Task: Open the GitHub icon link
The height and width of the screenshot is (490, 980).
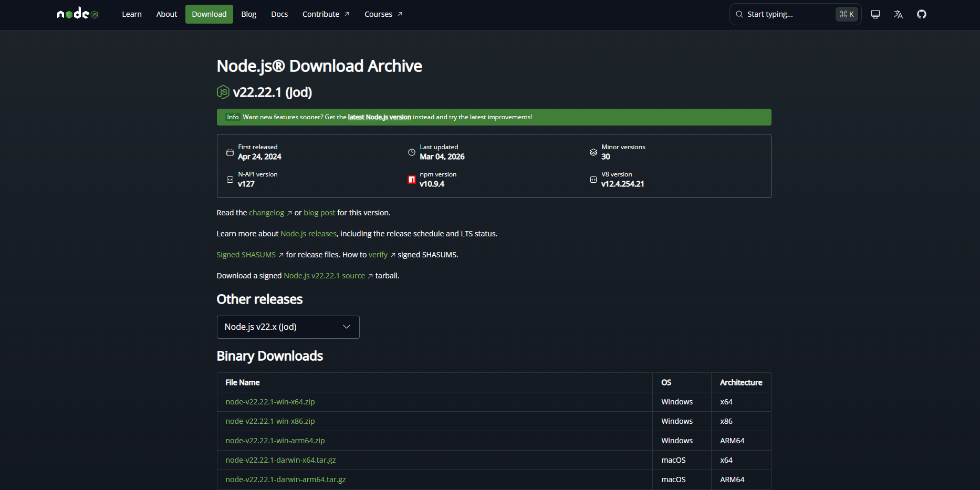Action: (x=921, y=14)
